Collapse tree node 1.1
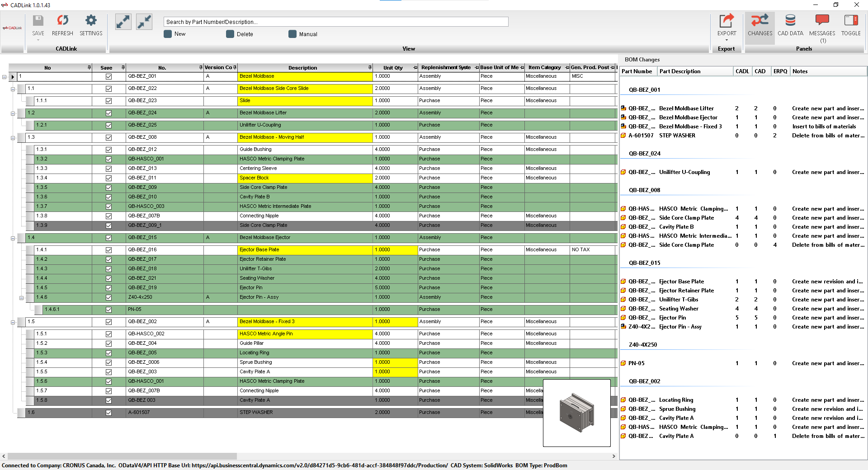 coord(13,89)
